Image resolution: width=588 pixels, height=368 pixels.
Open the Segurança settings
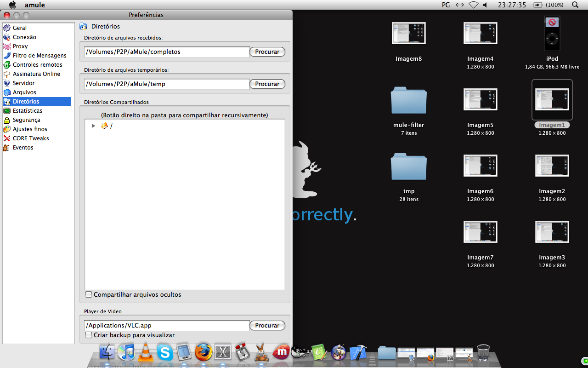[x=26, y=120]
